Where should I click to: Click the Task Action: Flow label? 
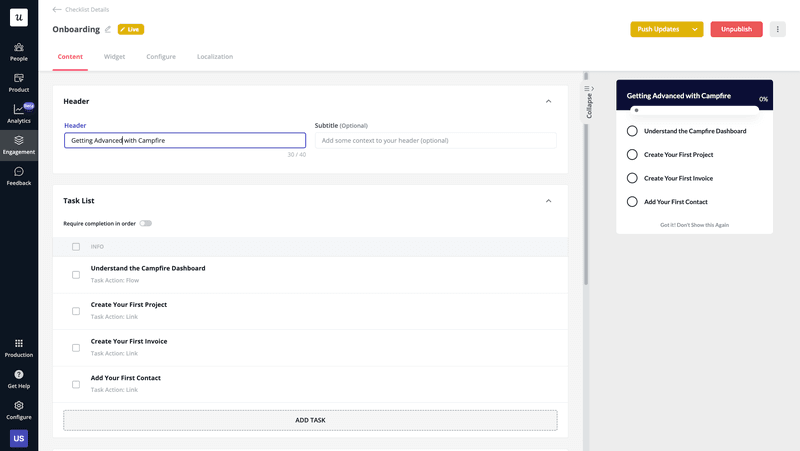[x=115, y=281]
